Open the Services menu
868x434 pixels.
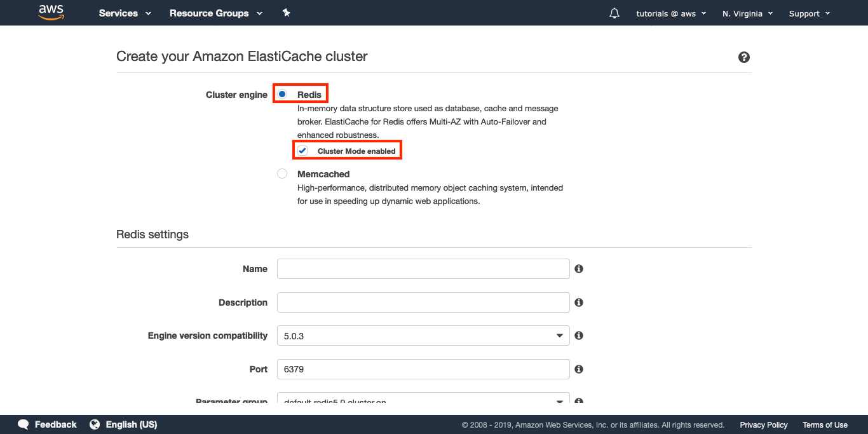[x=125, y=13]
